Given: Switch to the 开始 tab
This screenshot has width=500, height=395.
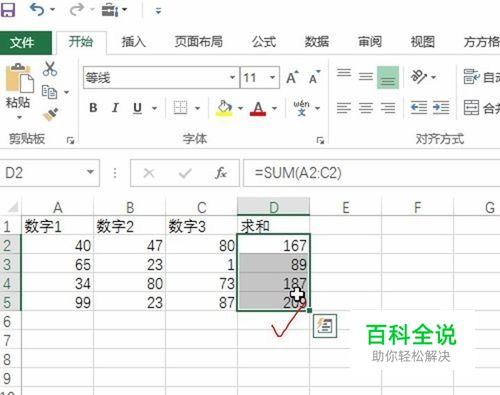Looking at the screenshot, I should tap(81, 42).
